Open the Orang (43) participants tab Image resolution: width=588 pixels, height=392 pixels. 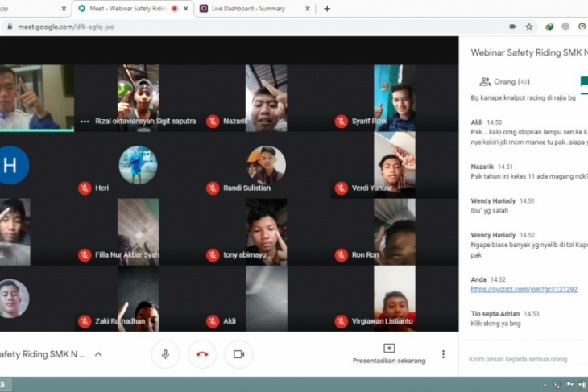[x=504, y=81]
